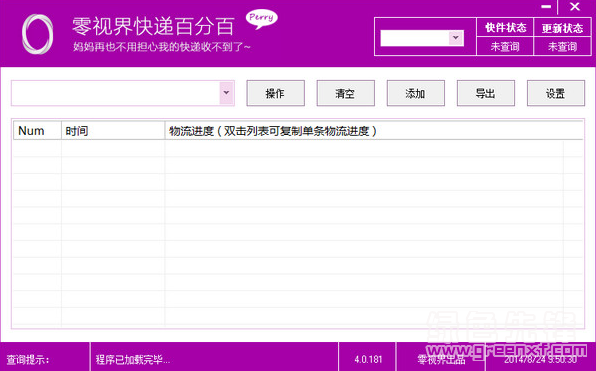Click the 清空 button to clear
Image resolution: width=596 pixels, height=371 pixels.
346,93
